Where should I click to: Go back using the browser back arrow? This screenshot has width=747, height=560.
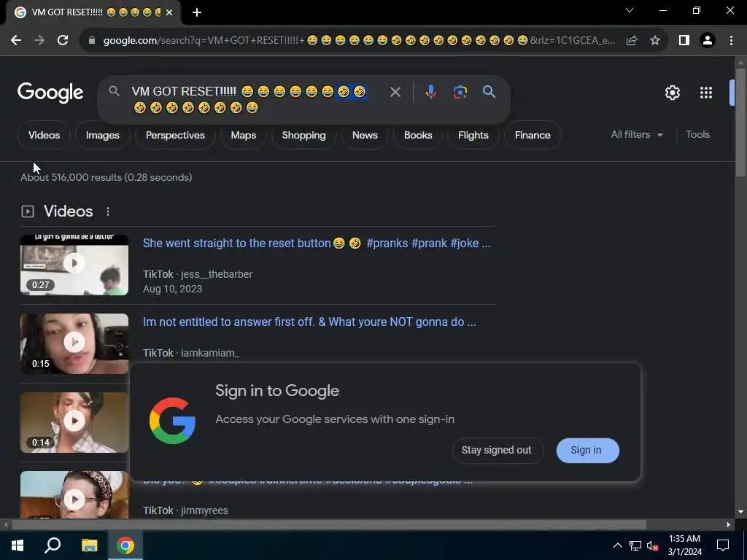[x=16, y=41]
